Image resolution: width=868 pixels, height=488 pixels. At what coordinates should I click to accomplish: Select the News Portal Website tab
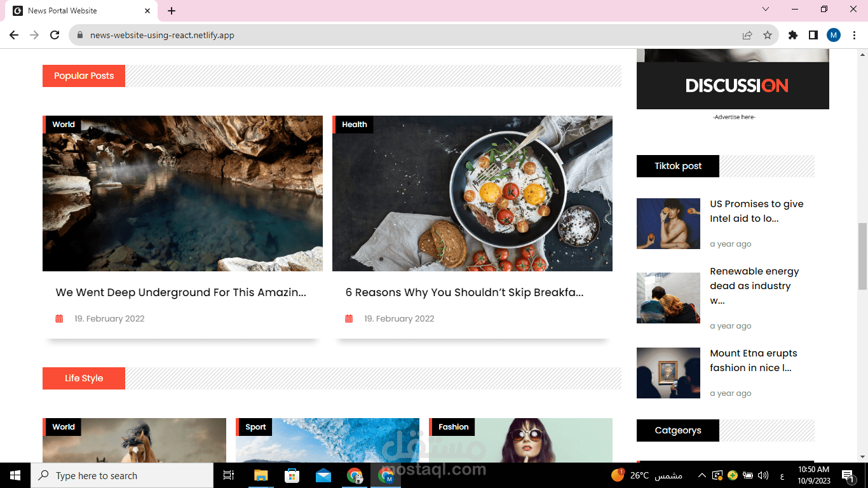81,11
